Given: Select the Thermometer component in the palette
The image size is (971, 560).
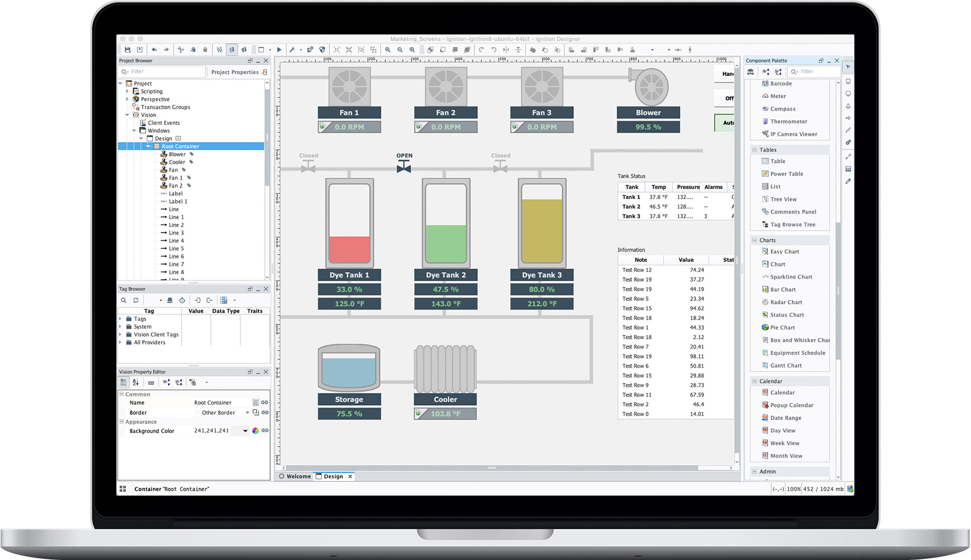Looking at the screenshot, I should pos(788,121).
